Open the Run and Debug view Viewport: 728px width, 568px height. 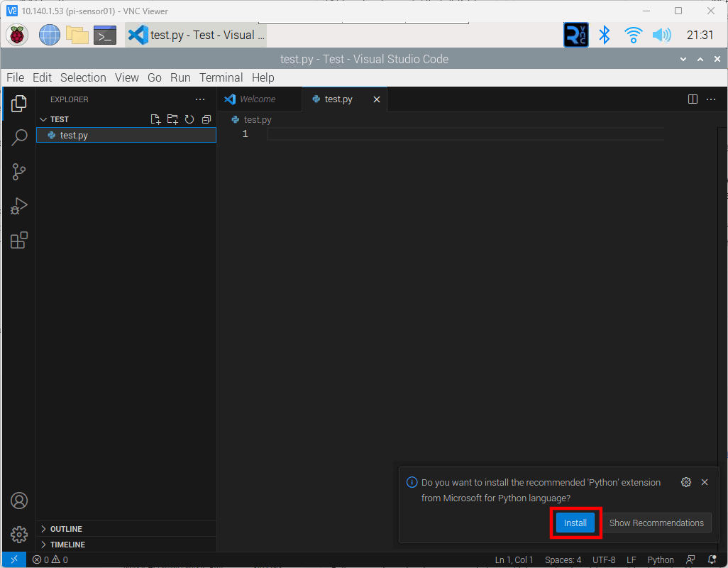(x=18, y=206)
